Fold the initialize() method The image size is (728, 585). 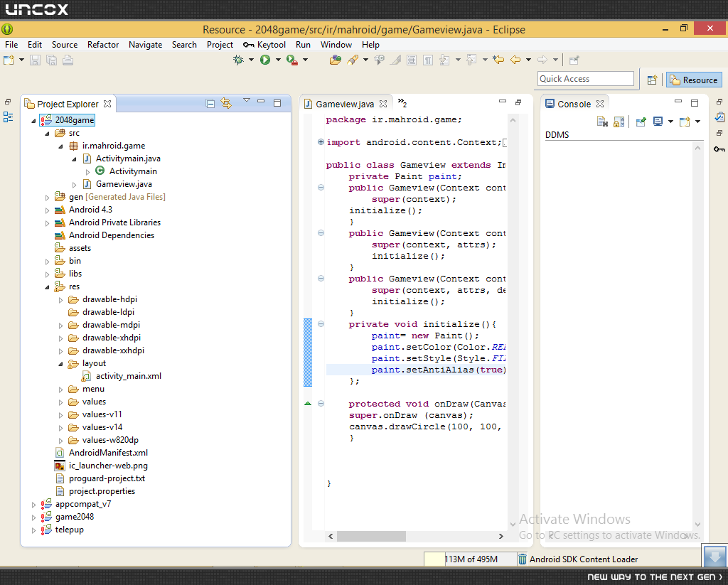(321, 324)
